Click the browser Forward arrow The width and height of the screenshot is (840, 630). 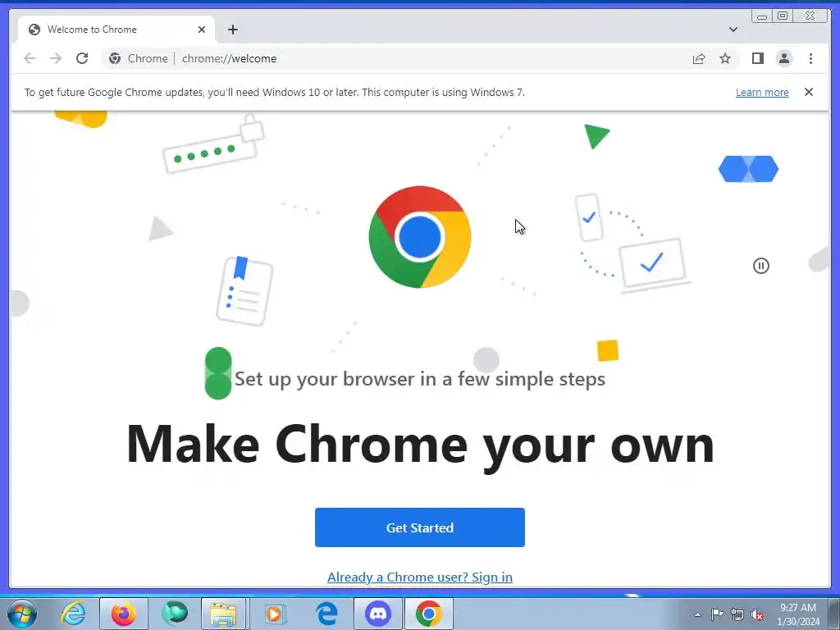coord(56,58)
